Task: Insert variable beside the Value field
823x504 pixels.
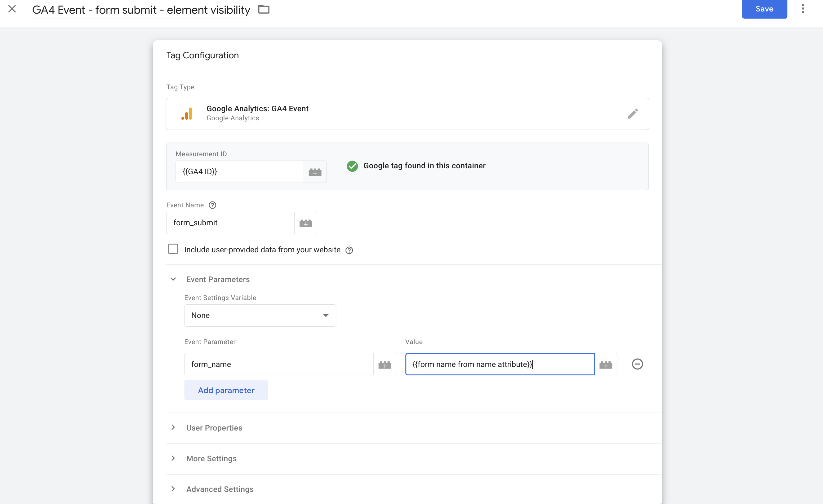Action: (x=606, y=365)
